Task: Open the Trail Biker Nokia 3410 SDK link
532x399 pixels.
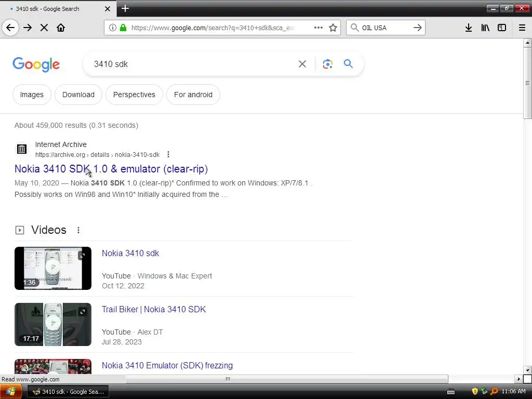Action: pyautogui.click(x=154, y=310)
